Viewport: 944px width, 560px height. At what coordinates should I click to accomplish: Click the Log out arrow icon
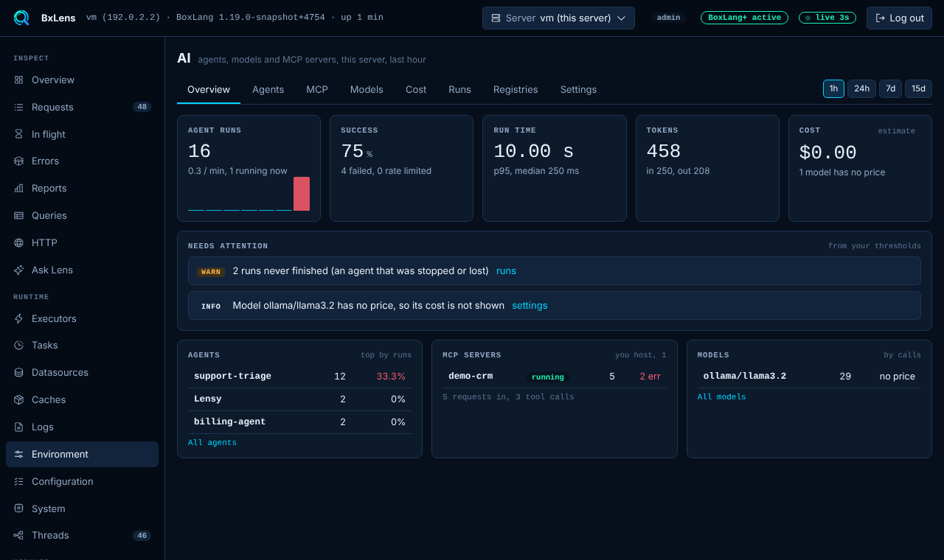880,18
